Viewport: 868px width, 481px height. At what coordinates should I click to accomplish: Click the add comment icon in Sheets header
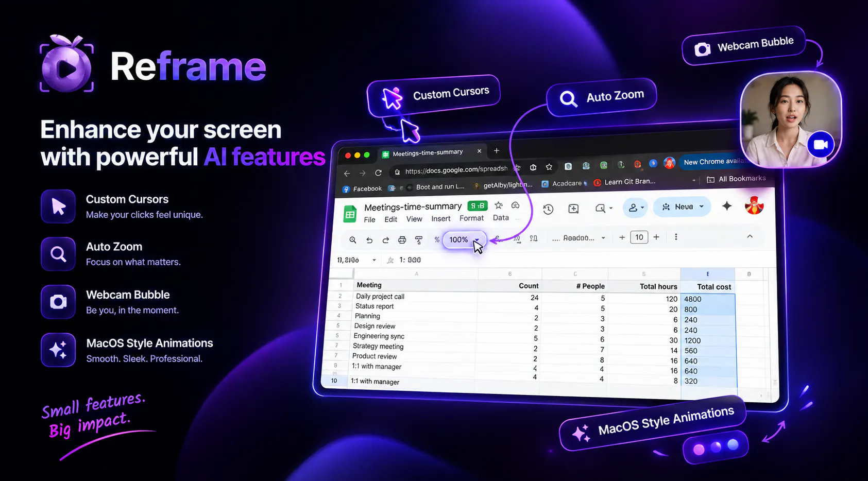pos(573,209)
